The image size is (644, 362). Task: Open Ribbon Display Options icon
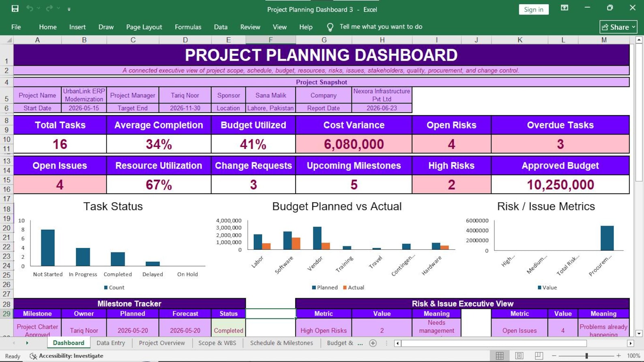[564, 8]
